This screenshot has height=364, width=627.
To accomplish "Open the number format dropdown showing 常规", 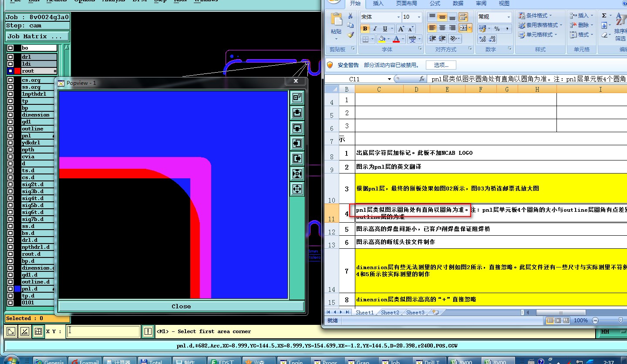I will point(508,17).
